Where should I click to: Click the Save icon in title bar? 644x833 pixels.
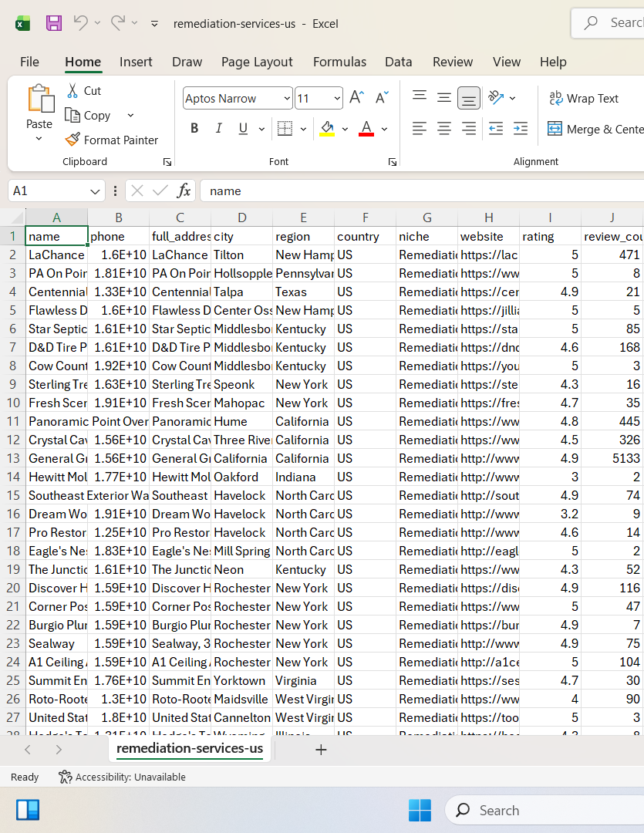coord(54,23)
